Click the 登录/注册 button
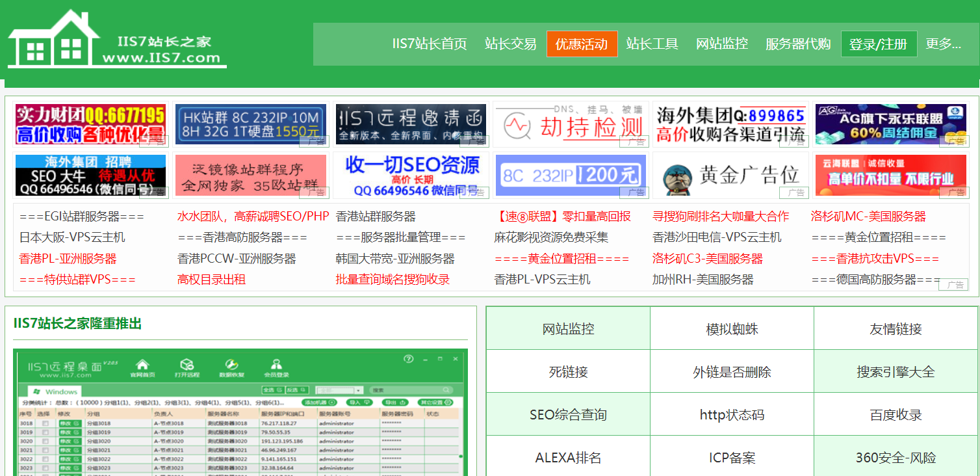The width and height of the screenshot is (980, 476). point(879,44)
